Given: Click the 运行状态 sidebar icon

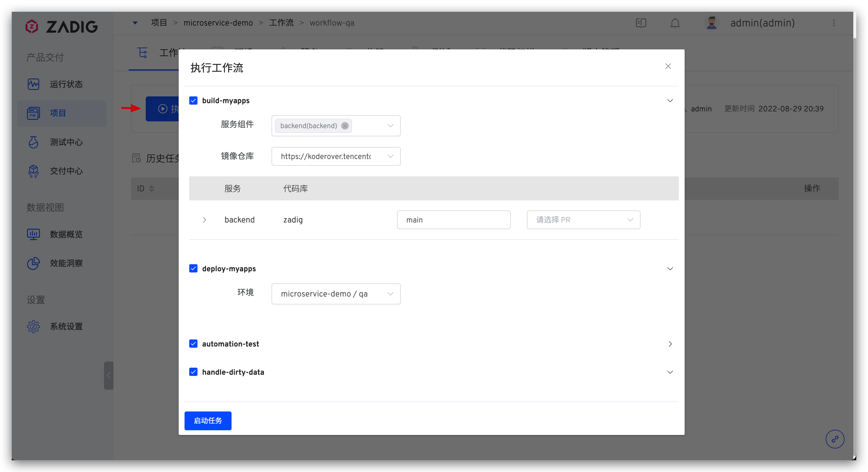Looking at the screenshot, I should [33, 84].
